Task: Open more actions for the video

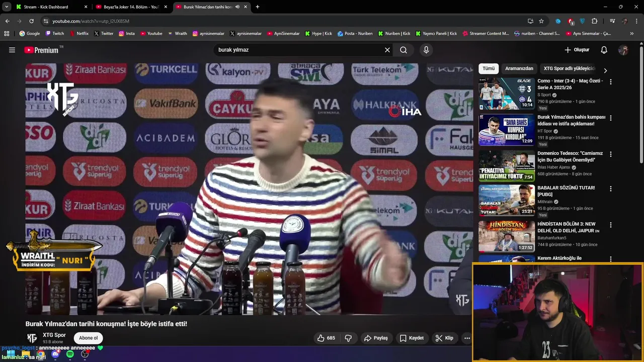Action: tap(467, 338)
